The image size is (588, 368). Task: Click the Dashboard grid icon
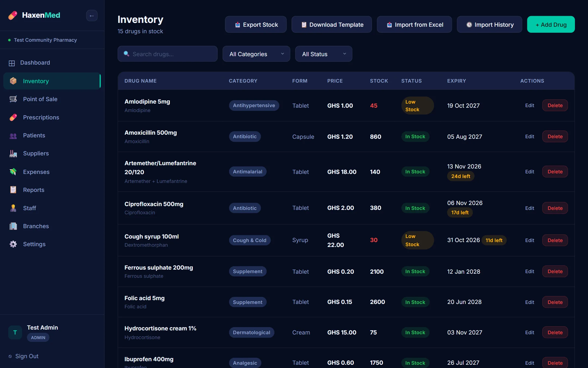click(x=12, y=63)
